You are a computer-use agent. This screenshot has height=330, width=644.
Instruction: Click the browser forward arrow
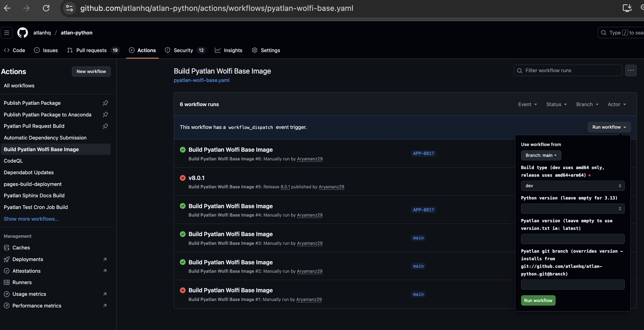tap(27, 8)
